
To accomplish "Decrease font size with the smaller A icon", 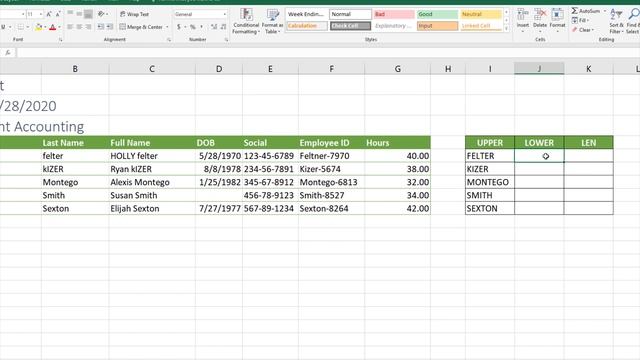I will click(x=58, y=14).
